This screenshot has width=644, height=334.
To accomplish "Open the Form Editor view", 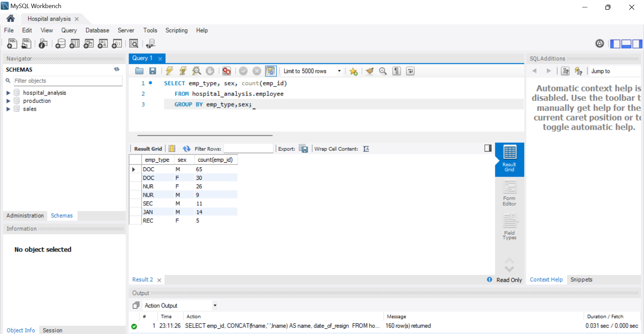I will click(509, 193).
